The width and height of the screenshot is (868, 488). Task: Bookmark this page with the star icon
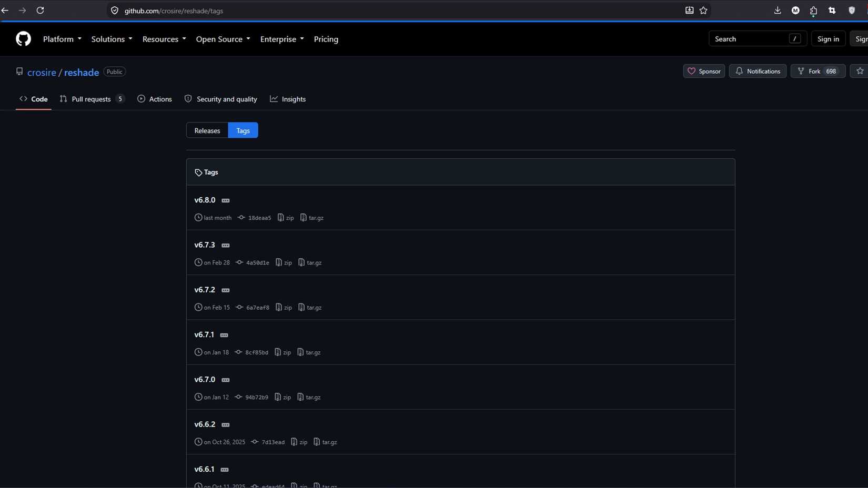(x=703, y=11)
